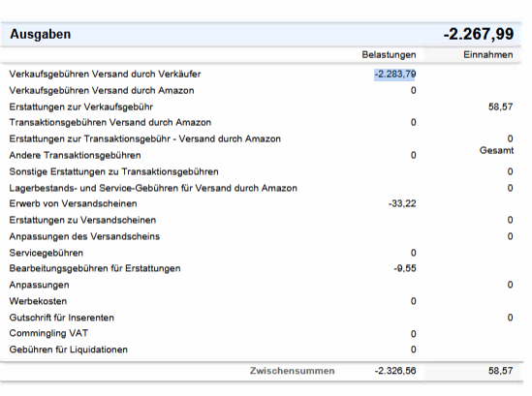
Task: Click Verkaufsgebühren Versand durch Amazon label
Action: tap(102, 90)
